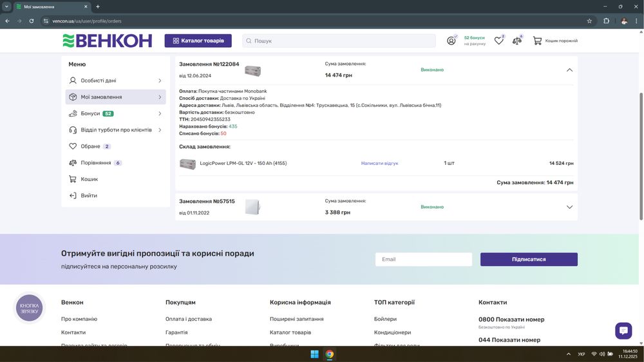Viewport: 644px width, 362px height.
Task: Open Відділ турботи про клієнтів item
Action: coord(115,130)
